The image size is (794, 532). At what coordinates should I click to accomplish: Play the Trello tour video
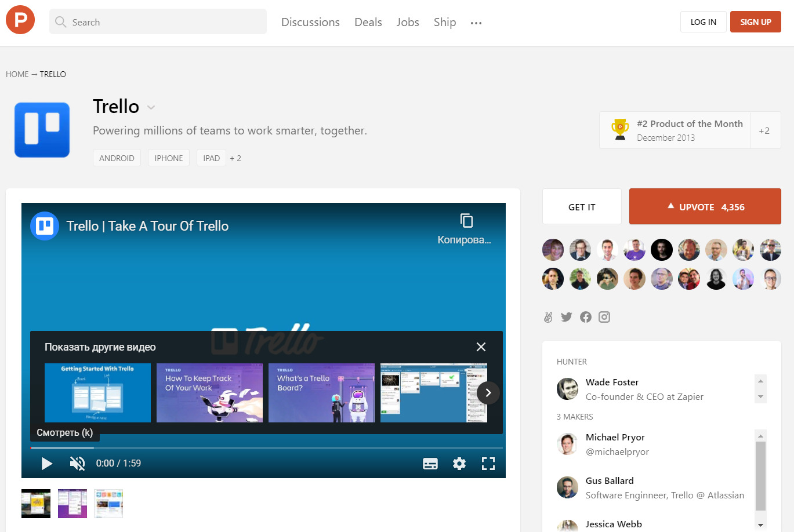(46, 463)
